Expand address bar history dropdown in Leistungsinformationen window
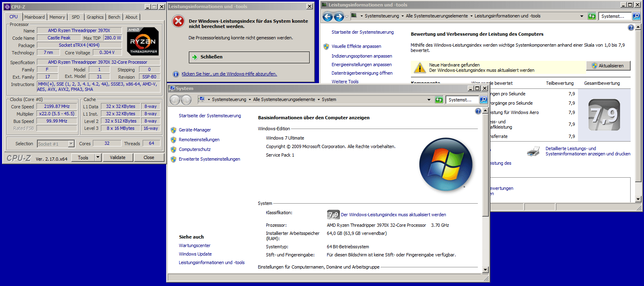The image size is (644, 286). point(582,16)
